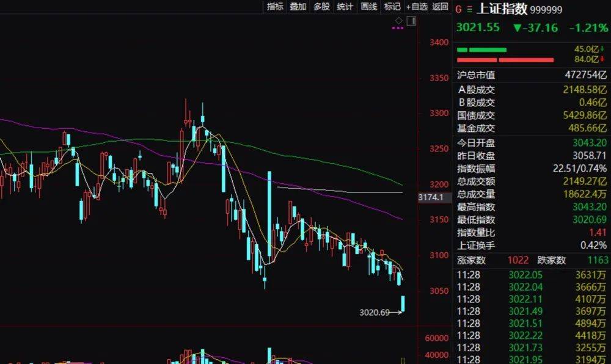Screen dimensions: 611x364
Task: Open the list icon next to G
Action: [x=469, y=9]
